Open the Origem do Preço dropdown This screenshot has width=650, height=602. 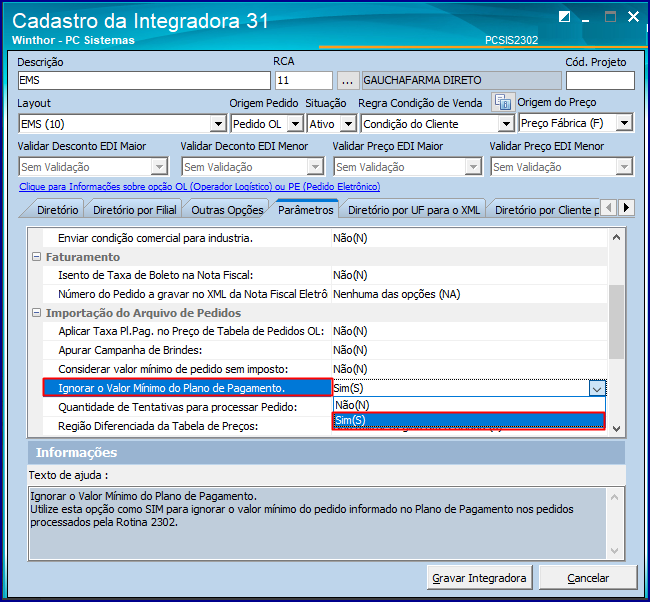click(624, 123)
